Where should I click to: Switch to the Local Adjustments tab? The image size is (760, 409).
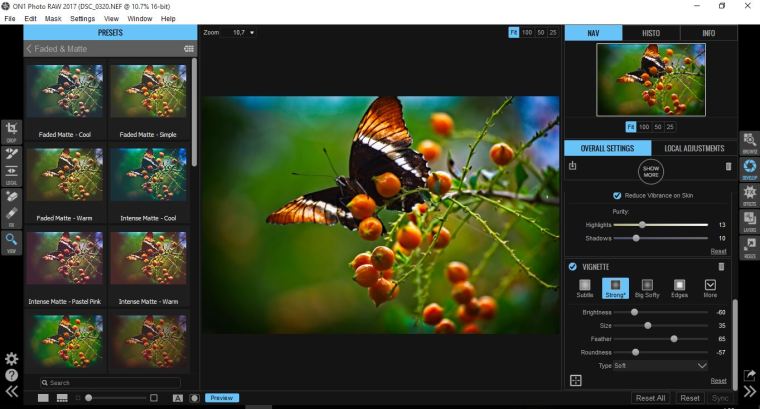[x=694, y=148]
